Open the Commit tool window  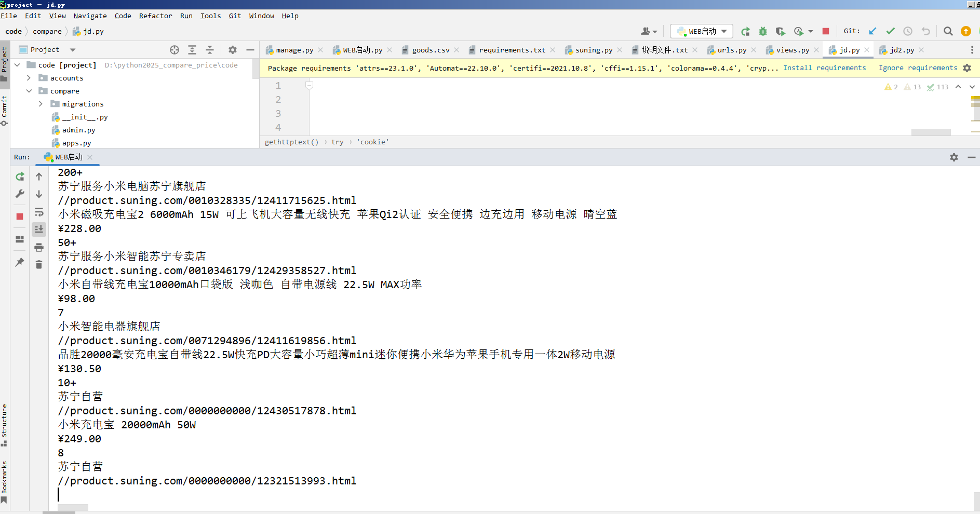tap(4, 111)
